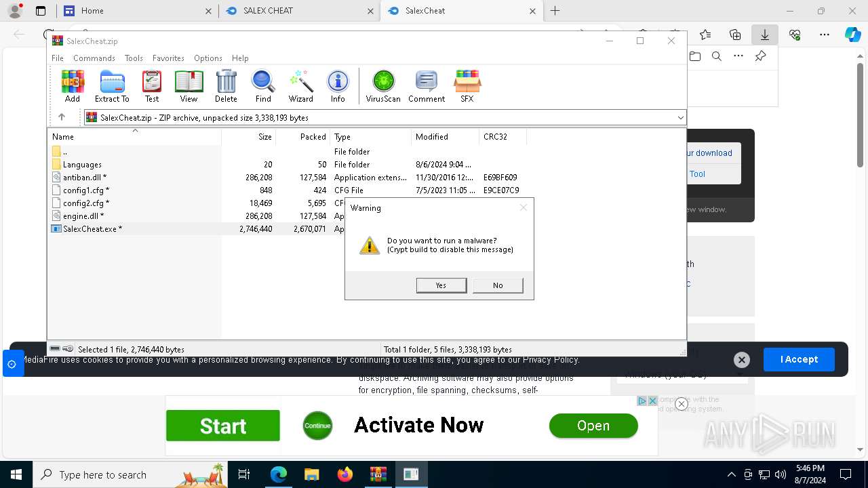This screenshot has width=868, height=488.
Task: Open Edge settings and more menu
Action: point(825,35)
